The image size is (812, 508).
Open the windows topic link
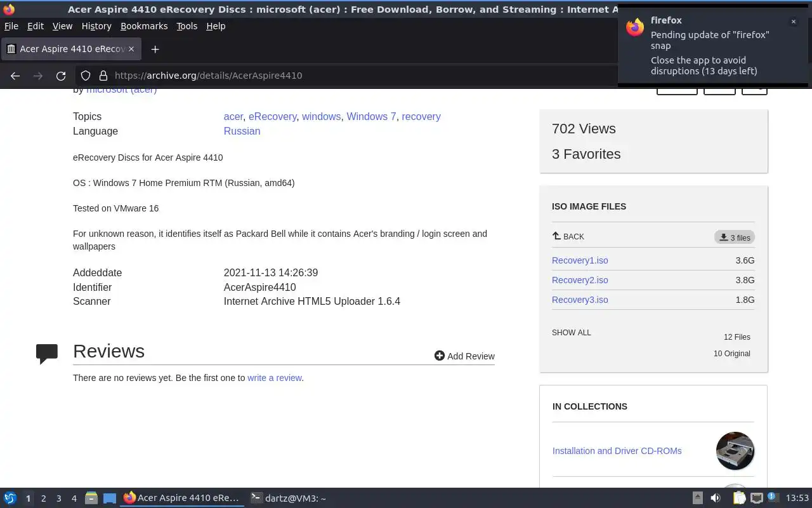point(321,117)
